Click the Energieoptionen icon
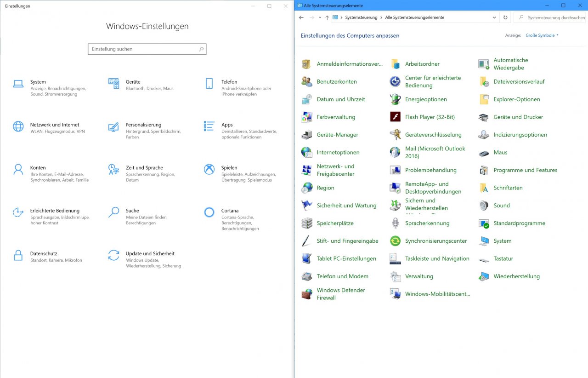Viewport: 588px width, 378px height. point(395,99)
